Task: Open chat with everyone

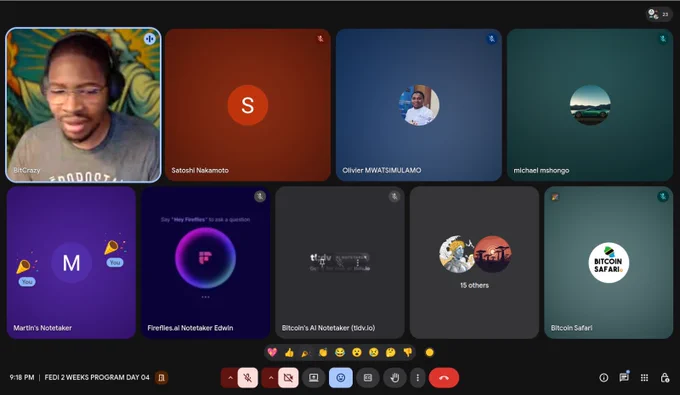Action: click(624, 377)
